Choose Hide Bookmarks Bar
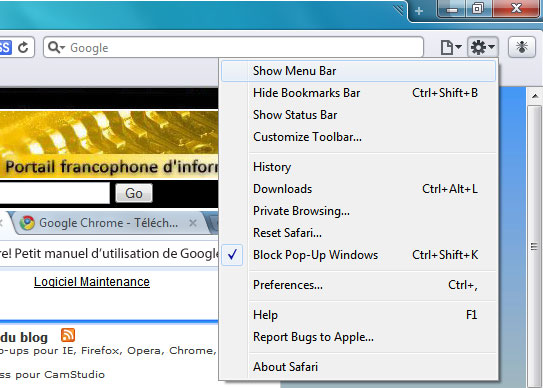The height and width of the screenshot is (388, 543). [358, 93]
